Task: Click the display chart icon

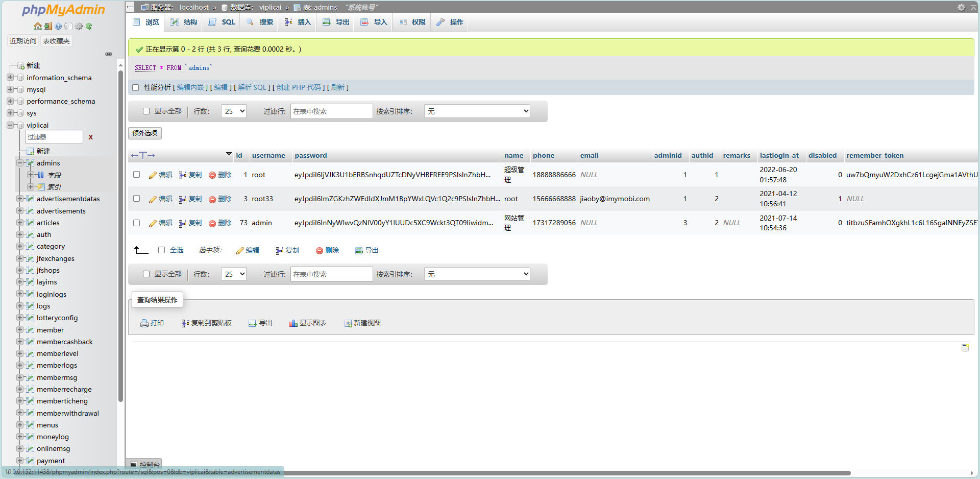Action: point(293,323)
